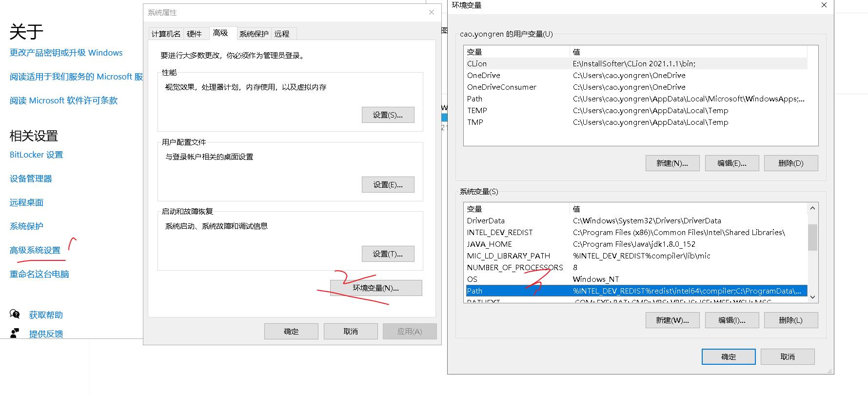The image size is (868, 395).
Task: Click 获取帮助 link text
Action: (46, 315)
